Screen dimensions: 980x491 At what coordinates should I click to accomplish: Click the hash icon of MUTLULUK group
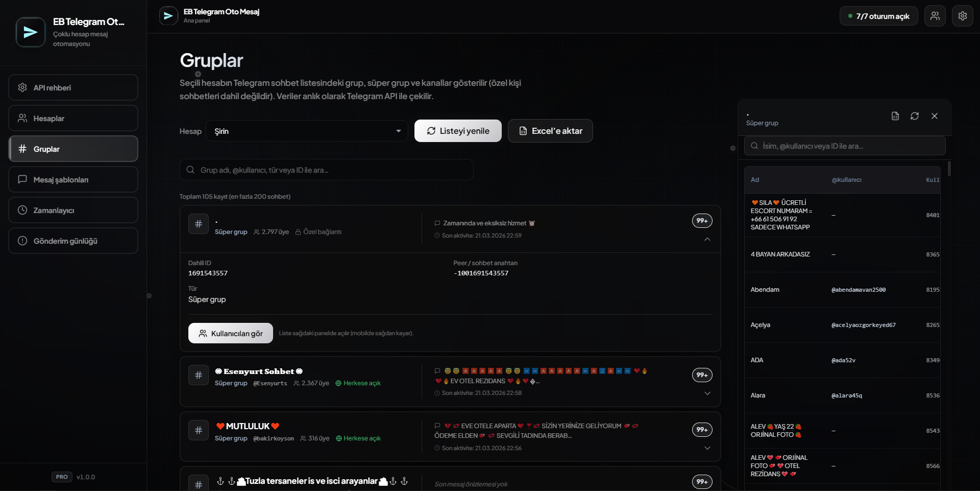pos(199,430)
